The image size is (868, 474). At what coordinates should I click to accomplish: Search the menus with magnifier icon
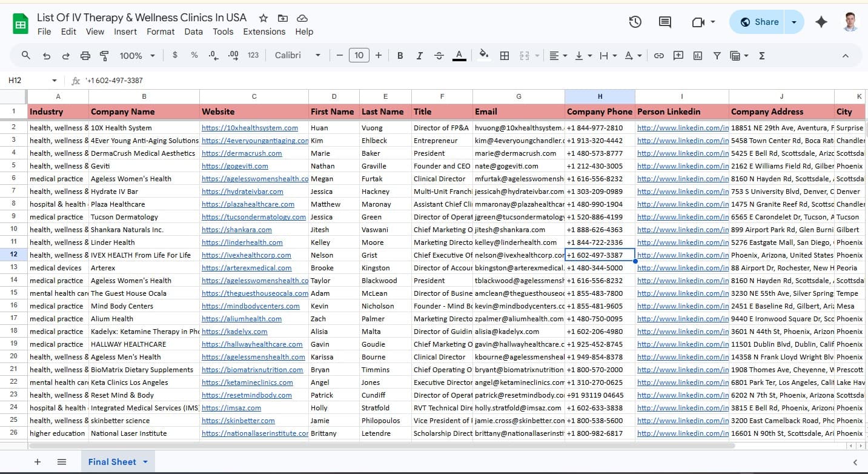pos(26,55)
